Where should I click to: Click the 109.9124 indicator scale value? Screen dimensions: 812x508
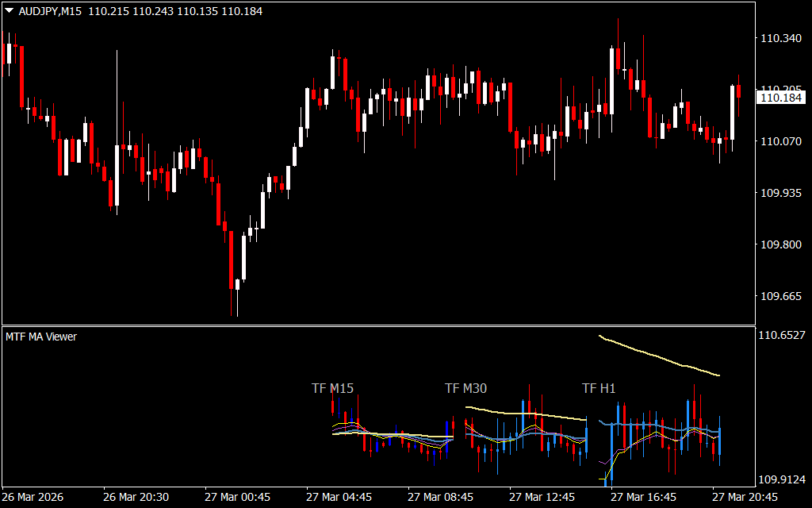click(782, 479)
